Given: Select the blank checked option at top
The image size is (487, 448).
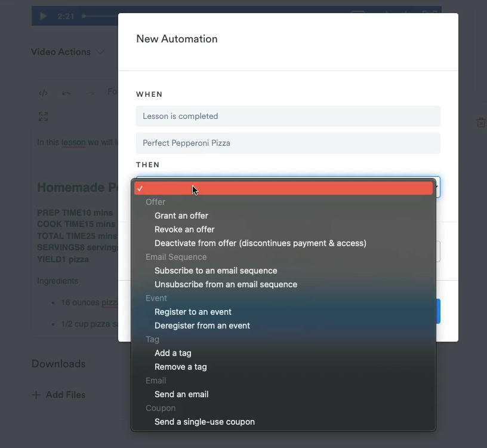Looking at the screenshot, I should point(283,189).
